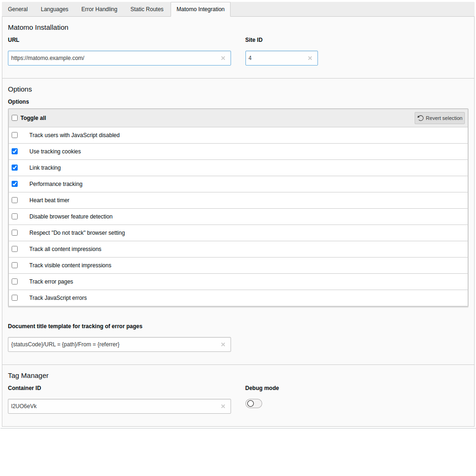The height and width of the screenshot is (476, 476).
Task: Disable Link tracking option
Action: 15,168
